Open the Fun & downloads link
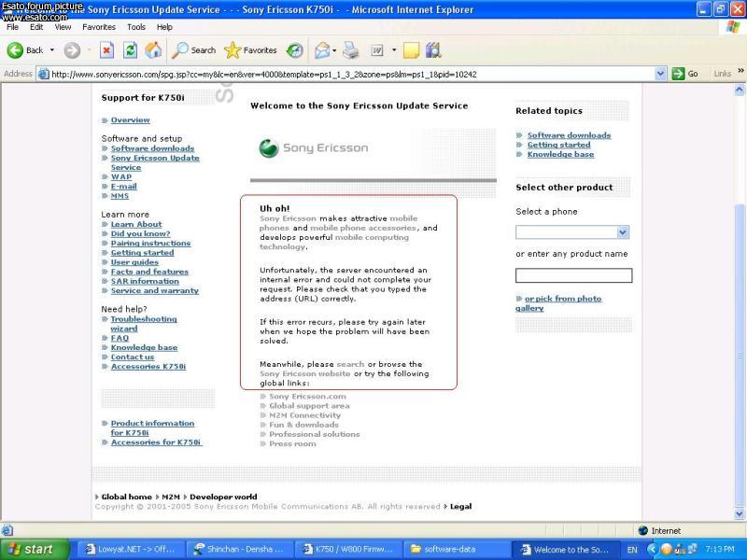This screenshot has height=560, width=747. click(x=303, y=425)
